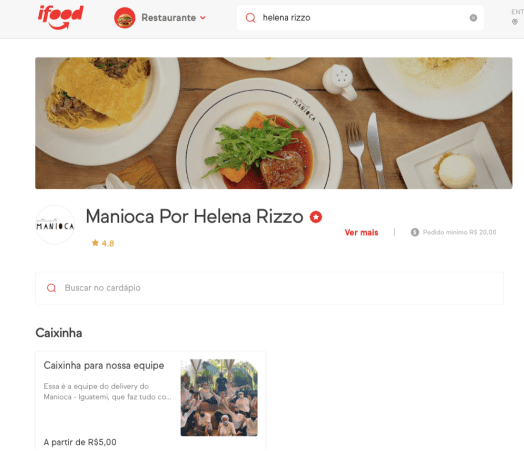This screenshot has width=524, height=451.
Task: Focus the top search field
Action: click(360, 18)
